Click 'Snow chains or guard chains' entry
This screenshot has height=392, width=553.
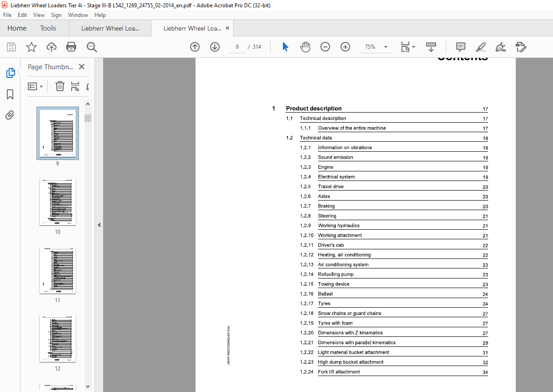coord(350,313)
